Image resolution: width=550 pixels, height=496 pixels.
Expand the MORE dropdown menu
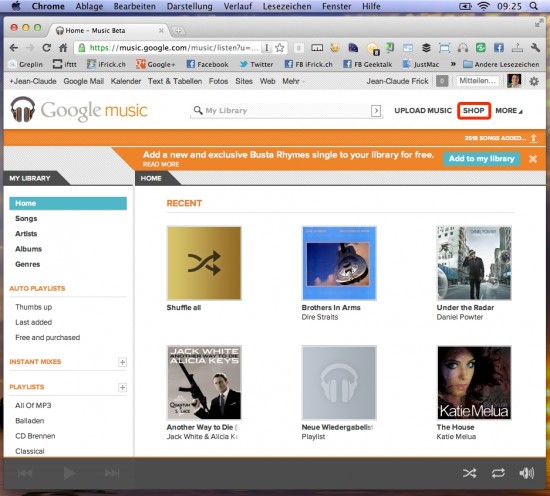[x=509, y=110]
